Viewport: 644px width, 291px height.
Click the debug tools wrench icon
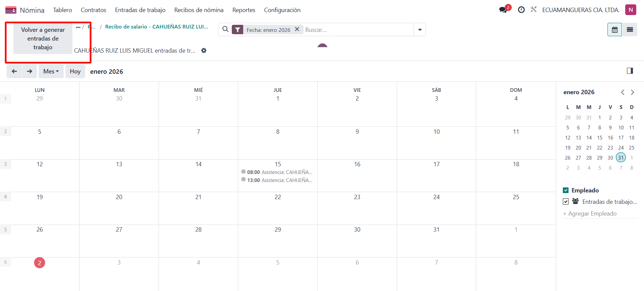534,10
